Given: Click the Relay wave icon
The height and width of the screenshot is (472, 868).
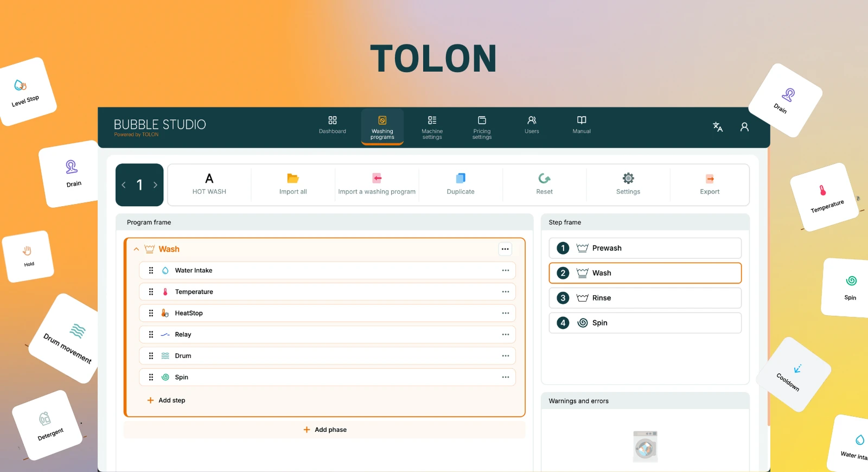Looking at the screenshot, I should [x=165, y=335].
